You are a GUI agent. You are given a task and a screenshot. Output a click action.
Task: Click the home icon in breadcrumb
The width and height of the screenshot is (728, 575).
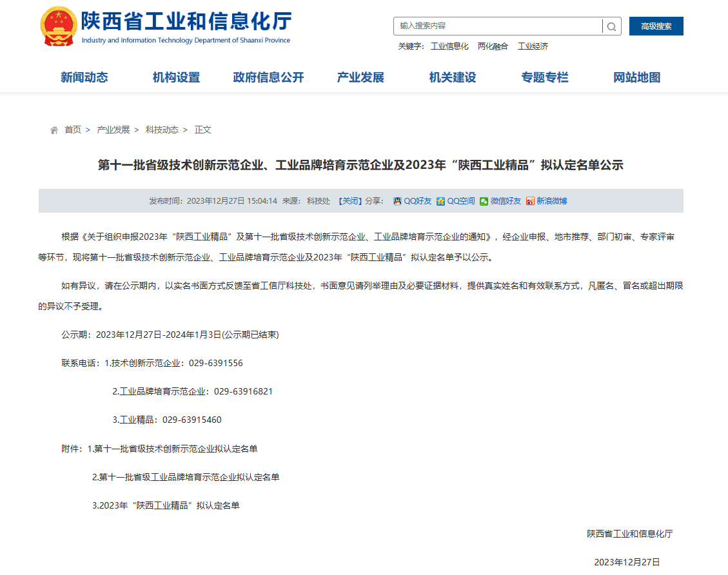coord(54,130)
